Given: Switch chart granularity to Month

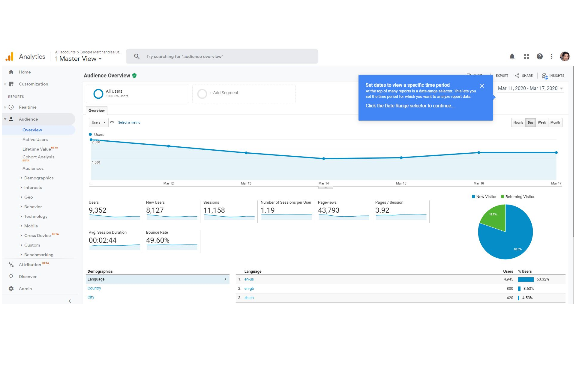Looking at the screenshot, I should pyautogui.click(x=555, y=123).
